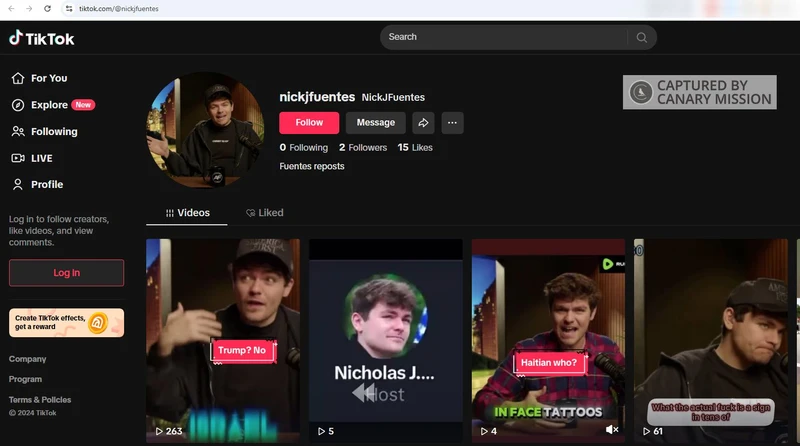The image size is (800, 446).
Task: Click the TikTok logo
Action: tap(42, 38)
